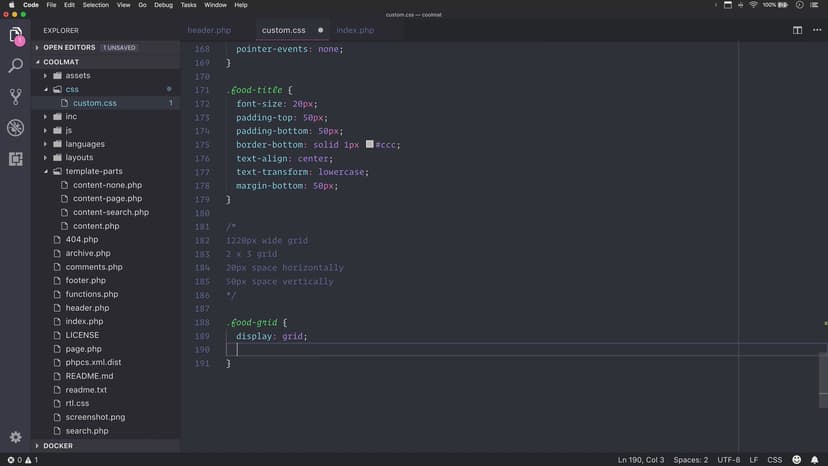Image resolution: width=828 pixels, height=466 pixels.
Task: Open the editor More Actions ellipsis
Action: click(815, 30)
